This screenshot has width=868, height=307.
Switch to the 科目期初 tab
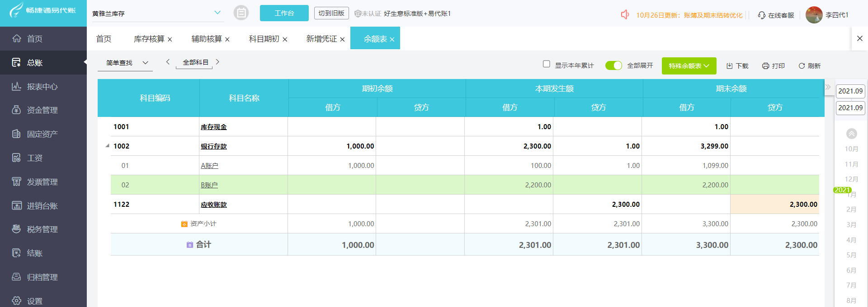pyautogui.click(x=264, y=39)
